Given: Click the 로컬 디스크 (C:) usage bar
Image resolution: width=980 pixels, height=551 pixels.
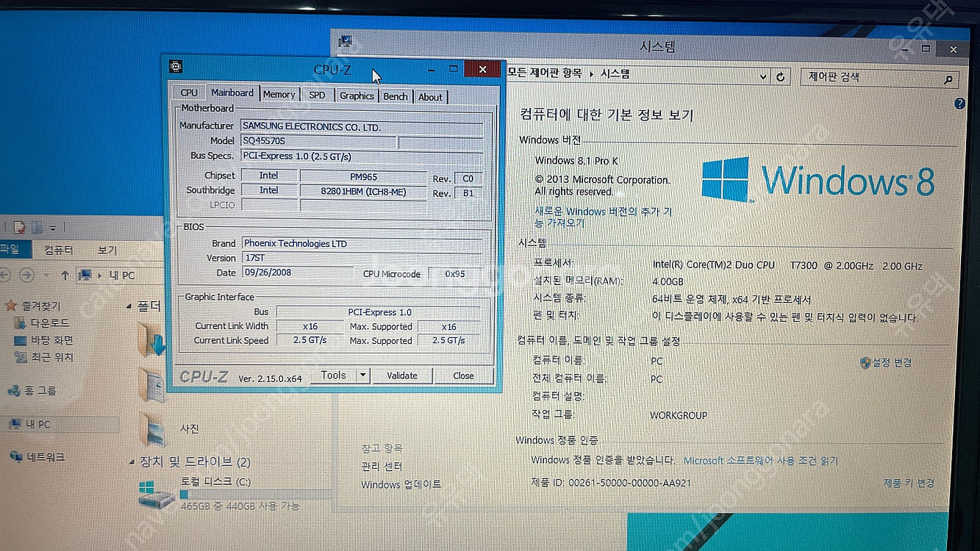Looking at the screenshot, I should [255, 495].
